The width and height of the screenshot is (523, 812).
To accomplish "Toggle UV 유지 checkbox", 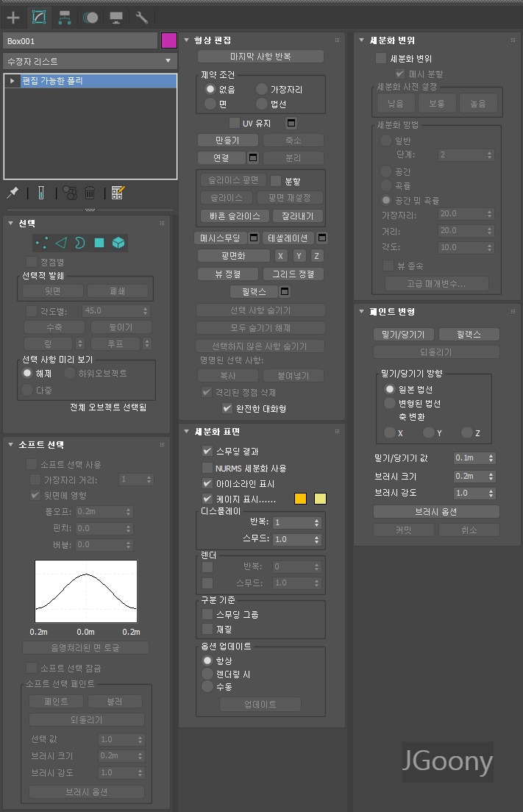I will 234,124.
